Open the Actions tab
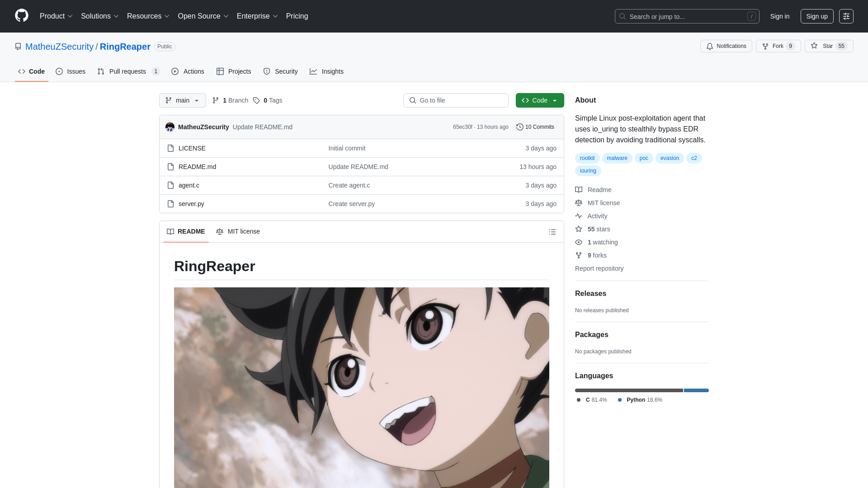The height and width of the screenshot is (488, 868). [188, 71]
